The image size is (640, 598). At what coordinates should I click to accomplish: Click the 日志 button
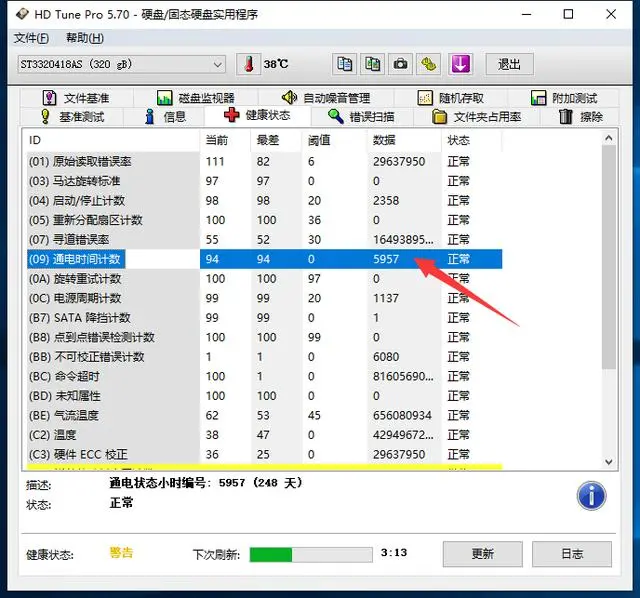(x=571, y=554)
